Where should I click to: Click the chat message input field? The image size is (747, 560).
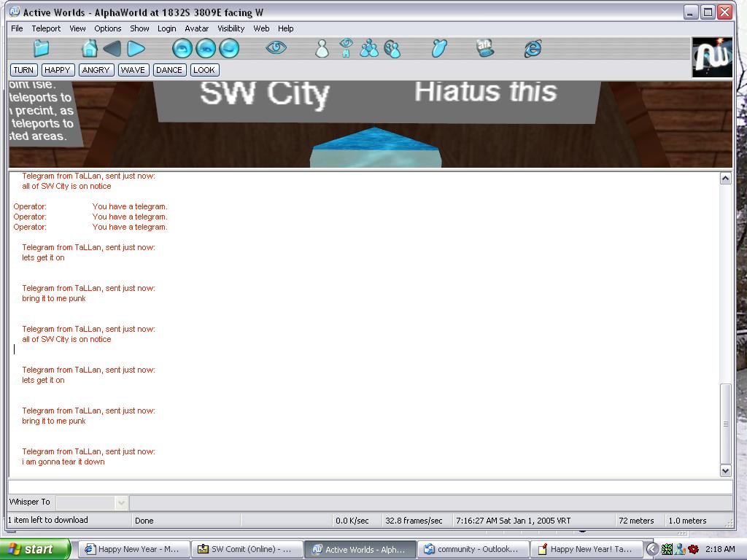click(x=365, y=487)
